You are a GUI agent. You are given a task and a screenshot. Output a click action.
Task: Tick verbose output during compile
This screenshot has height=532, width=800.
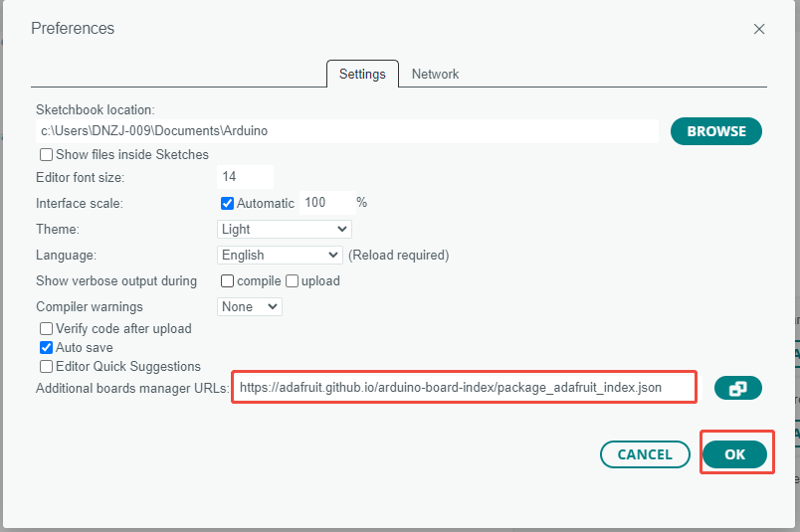(x=227, y=281)
